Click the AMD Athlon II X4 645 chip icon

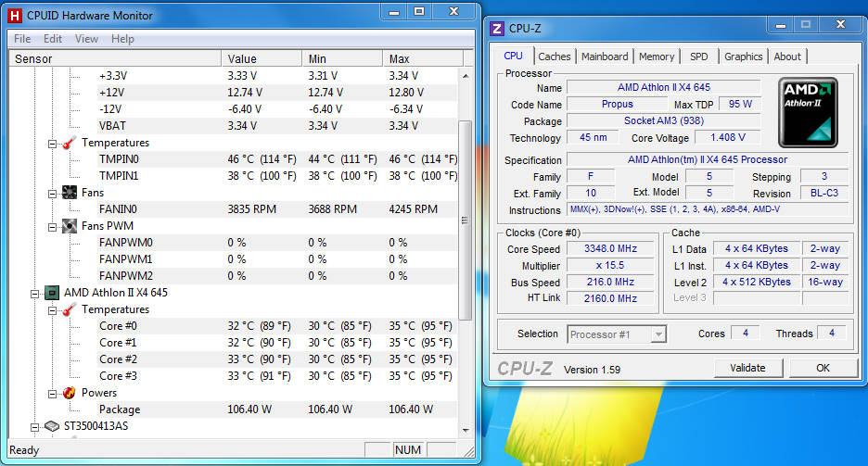click(x=52, y=293)
